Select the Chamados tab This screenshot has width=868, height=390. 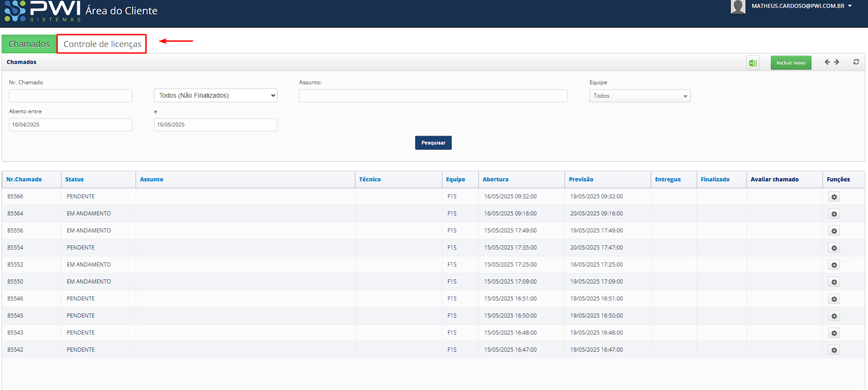coord(29,44)
